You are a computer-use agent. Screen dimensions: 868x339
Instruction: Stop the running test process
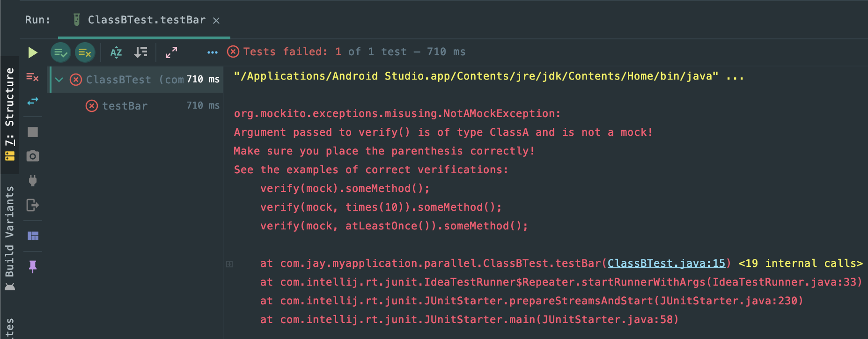point(32,132)
